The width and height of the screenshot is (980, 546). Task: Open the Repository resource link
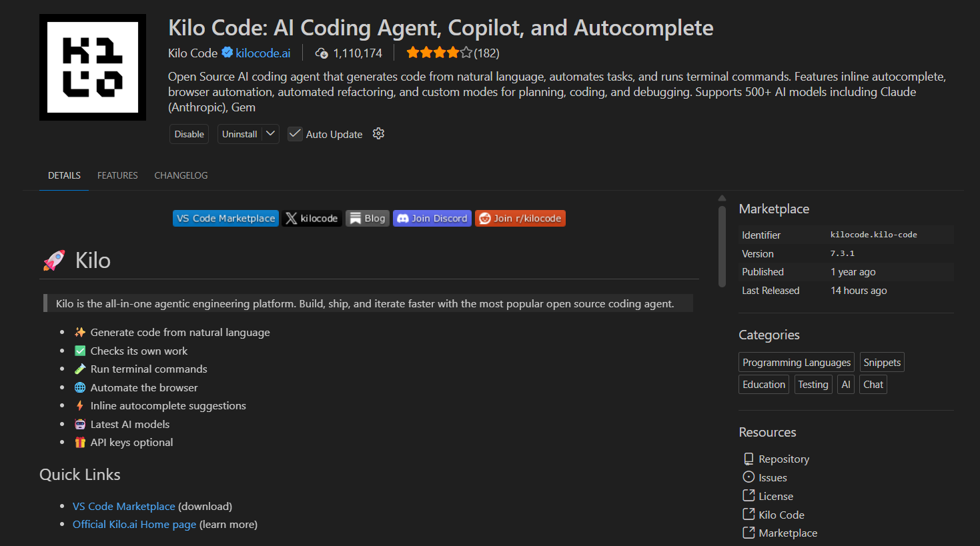[x=784, y=459]
